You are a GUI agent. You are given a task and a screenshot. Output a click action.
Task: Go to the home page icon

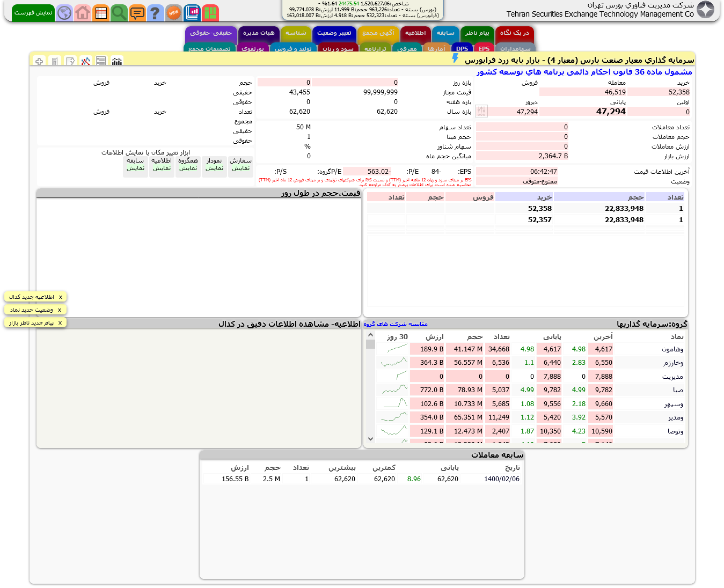pos(83,13)
